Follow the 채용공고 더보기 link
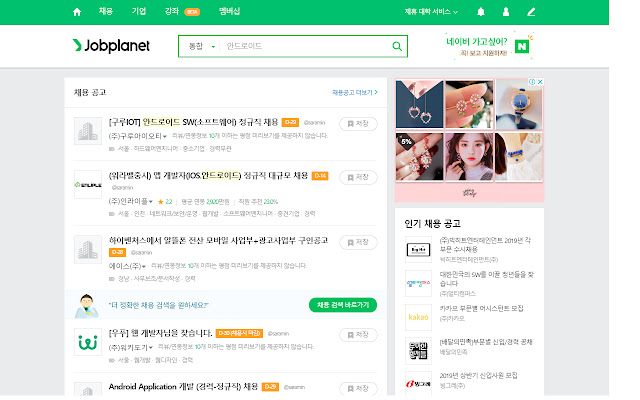640x400 pixels. coord(354,93)
